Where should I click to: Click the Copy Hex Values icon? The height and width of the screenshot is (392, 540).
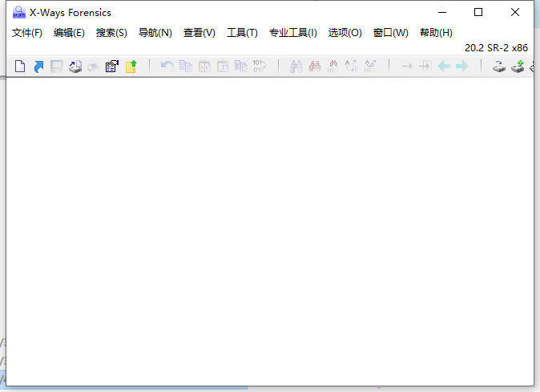pyautogui.click(x=241, y=66)
